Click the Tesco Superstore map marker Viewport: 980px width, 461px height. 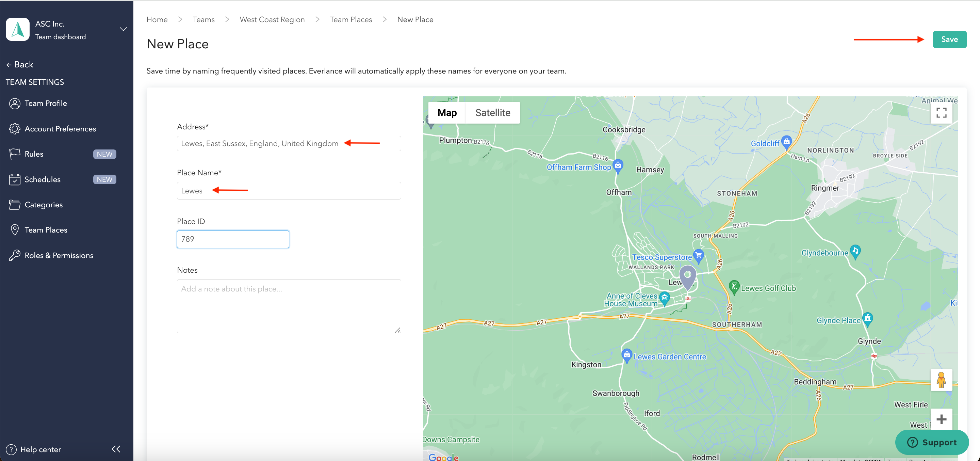coord(698,255)
